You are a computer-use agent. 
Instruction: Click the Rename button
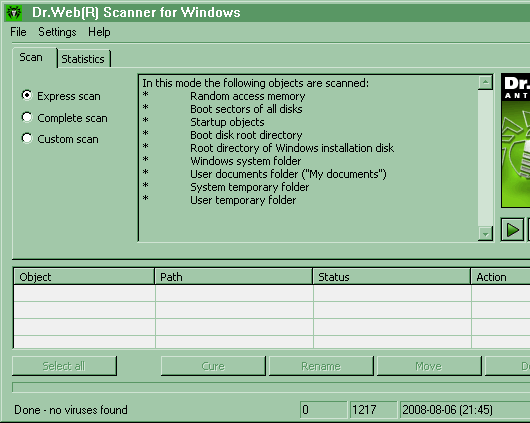click(x=321, y=366)
